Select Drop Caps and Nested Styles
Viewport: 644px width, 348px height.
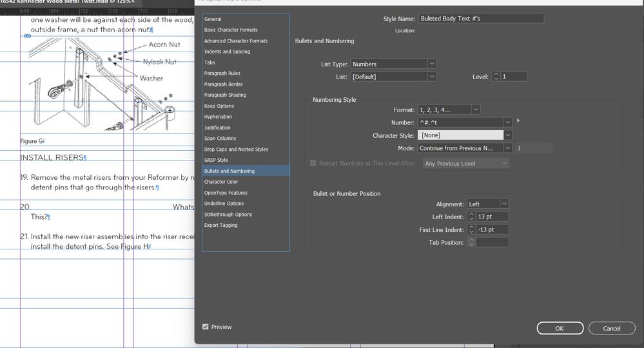246,150
